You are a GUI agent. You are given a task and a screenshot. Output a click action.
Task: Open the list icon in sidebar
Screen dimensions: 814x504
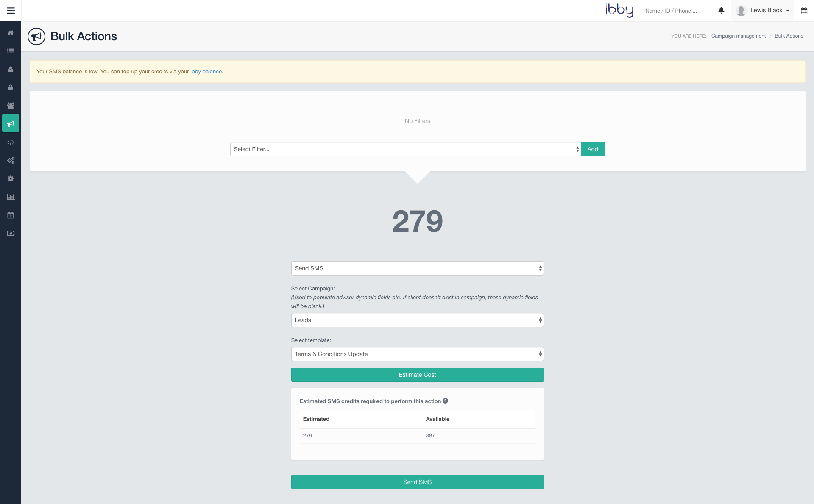click(11, 51)
